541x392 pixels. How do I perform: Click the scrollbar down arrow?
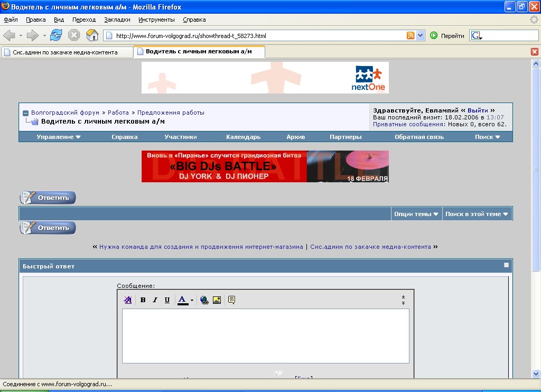coord(536,374)
